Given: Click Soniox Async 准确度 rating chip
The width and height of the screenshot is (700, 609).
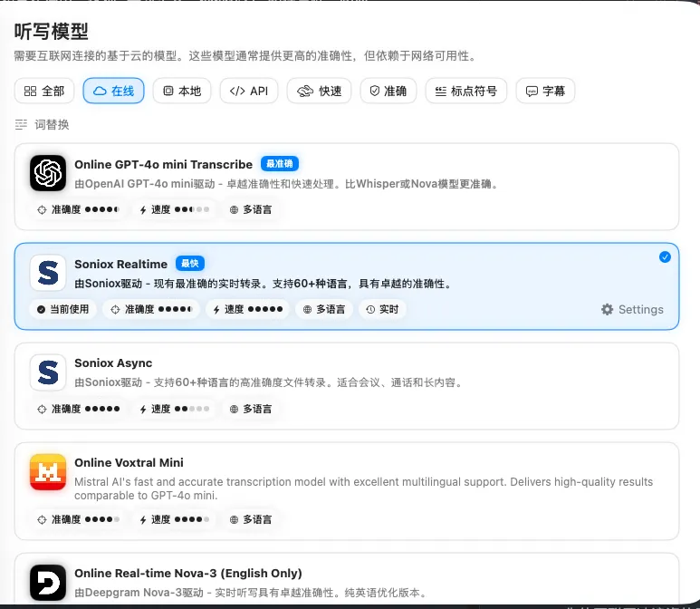Looking at the screenshot, I should (79, 409).
